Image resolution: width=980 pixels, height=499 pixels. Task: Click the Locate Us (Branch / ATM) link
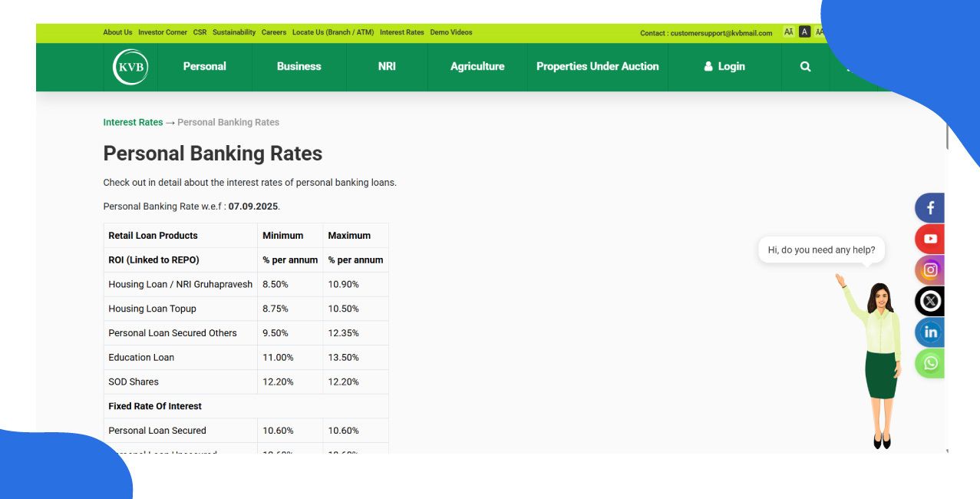coord(332,32)
